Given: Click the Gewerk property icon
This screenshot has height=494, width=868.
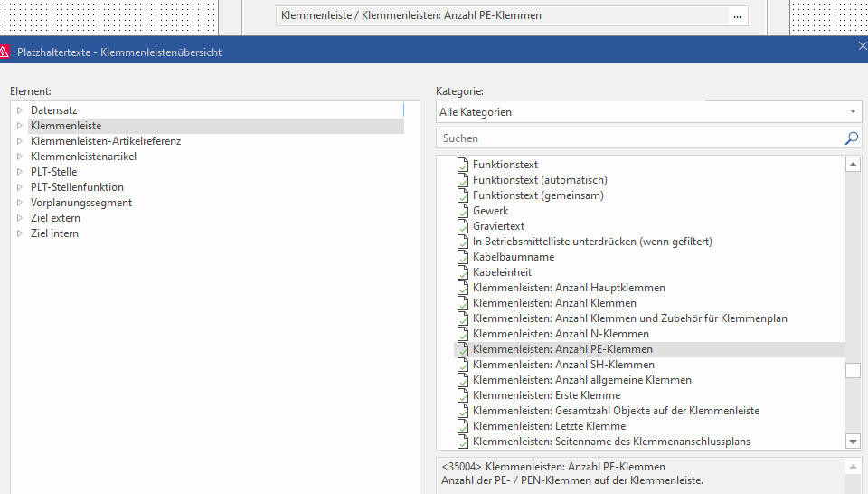Looking at the screenshot, I should 463,211.
